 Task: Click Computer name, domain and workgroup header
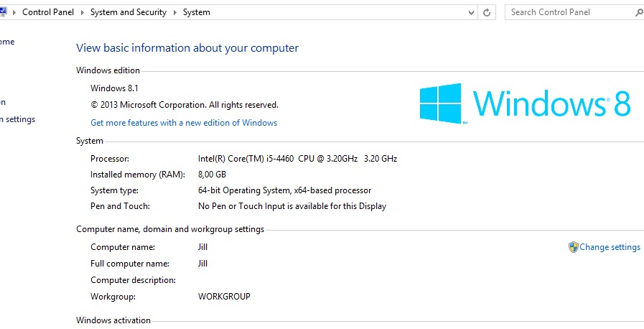point(170,229)
